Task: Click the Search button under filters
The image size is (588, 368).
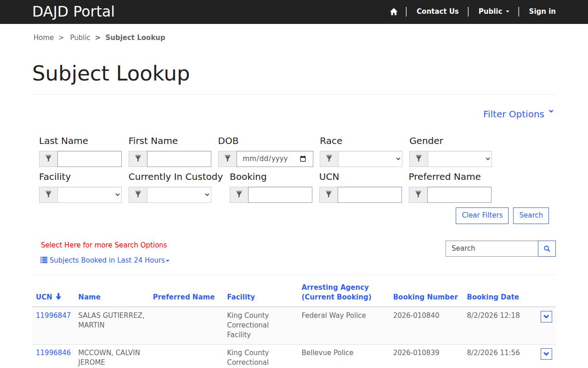Action: coord(531,216)
